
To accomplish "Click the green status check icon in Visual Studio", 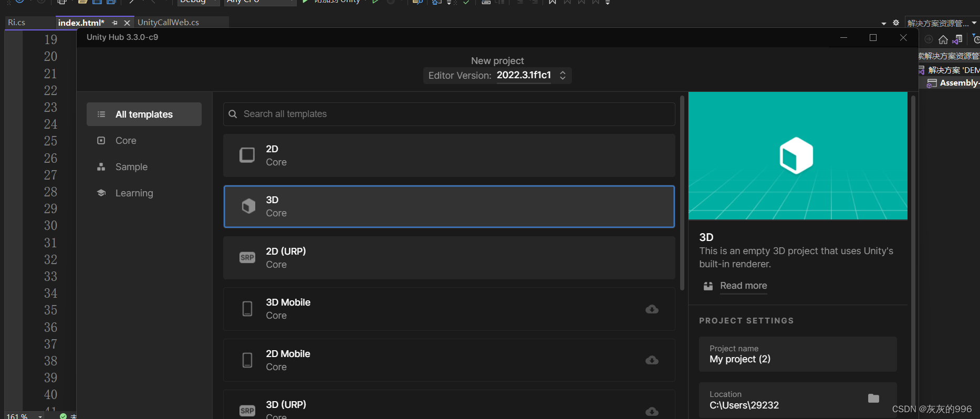I will tap(63, 416).
